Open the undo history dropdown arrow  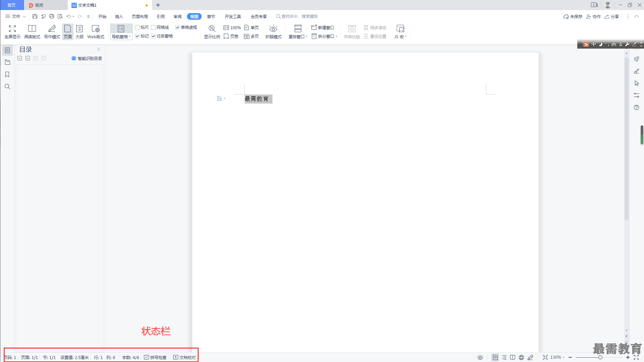73,16
